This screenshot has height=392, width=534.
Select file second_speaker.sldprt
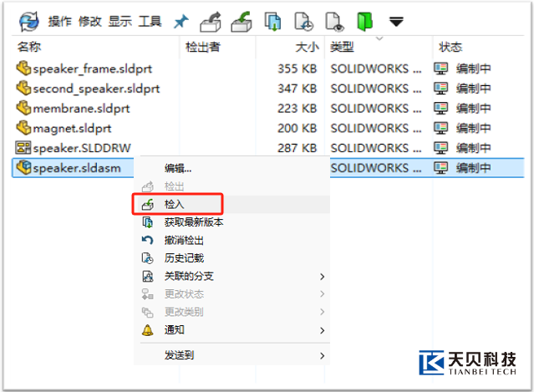(96, 89)
